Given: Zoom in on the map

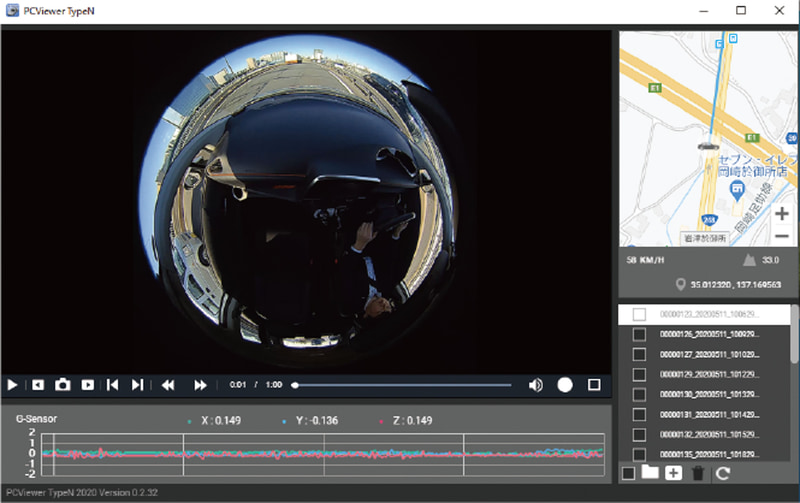Looking at the screenshot, I should click(781, 214).
